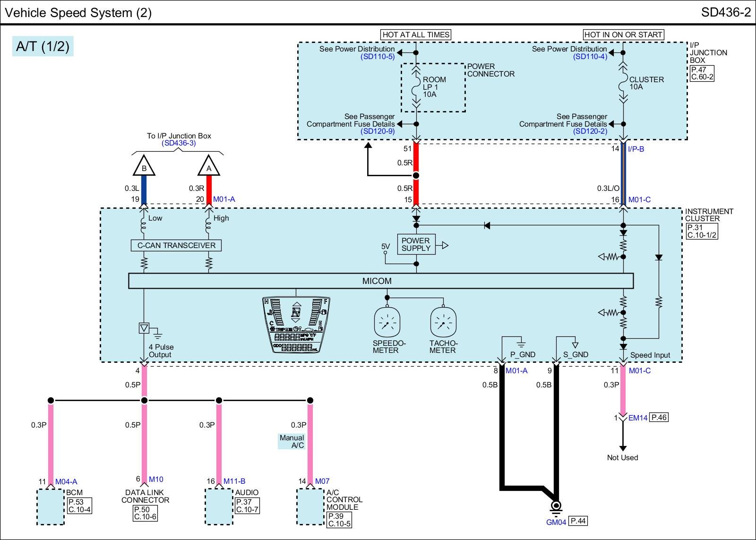Follow the SD120-2 fuse details link

(x=590, y=131)
